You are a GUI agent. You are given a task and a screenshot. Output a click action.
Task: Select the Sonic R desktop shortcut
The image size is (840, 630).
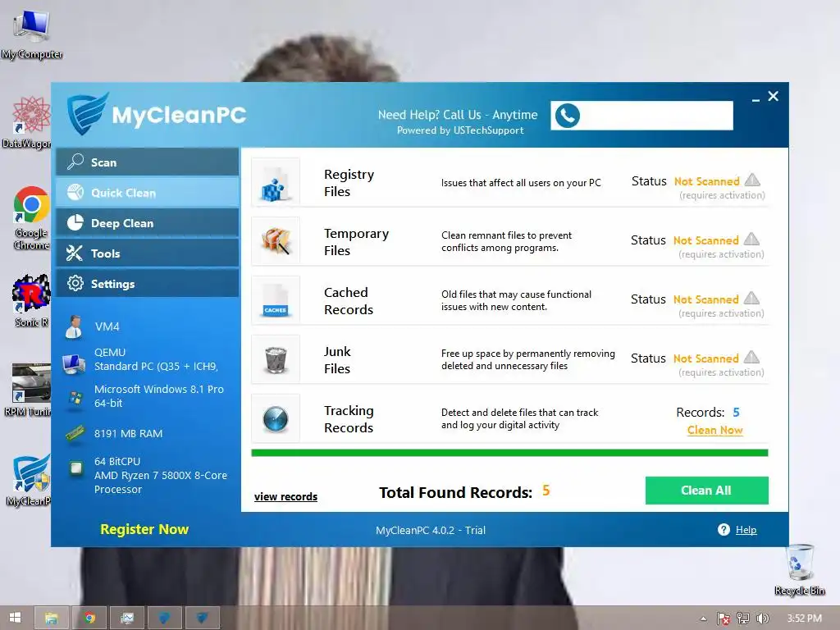pyautogui.click(x=31, y=300)
